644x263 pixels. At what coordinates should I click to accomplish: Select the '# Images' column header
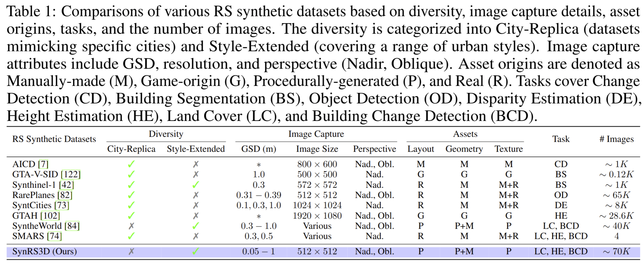[617, 139]
